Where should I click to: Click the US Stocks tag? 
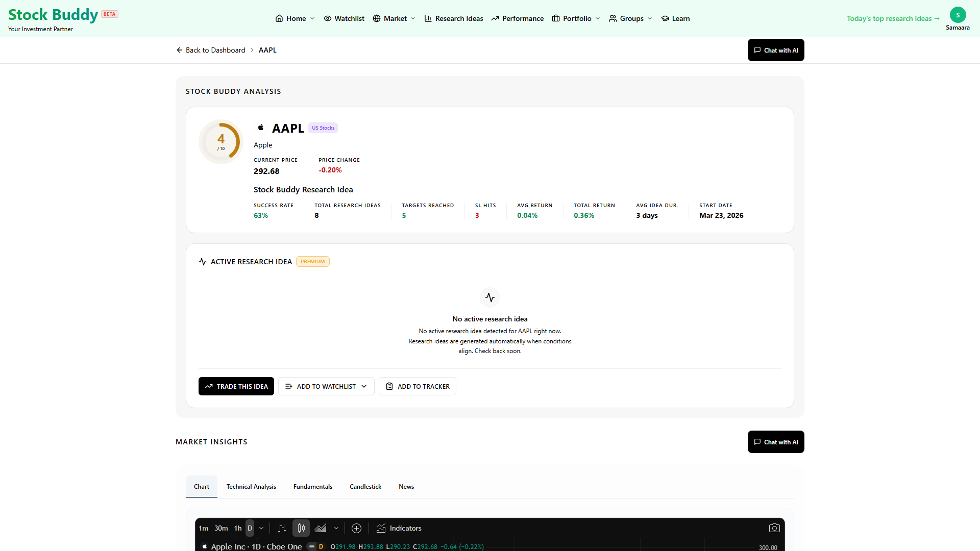(x=323, y=128)
